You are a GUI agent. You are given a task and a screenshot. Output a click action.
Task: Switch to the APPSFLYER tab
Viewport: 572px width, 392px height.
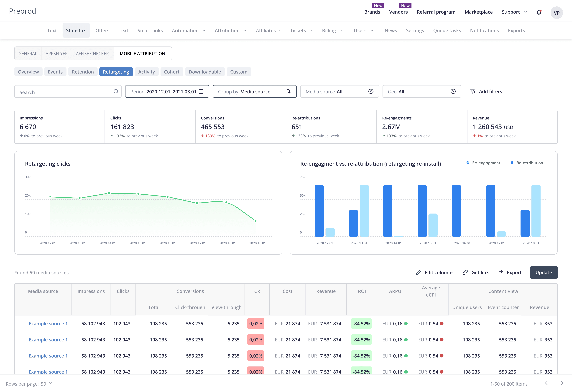56,53
